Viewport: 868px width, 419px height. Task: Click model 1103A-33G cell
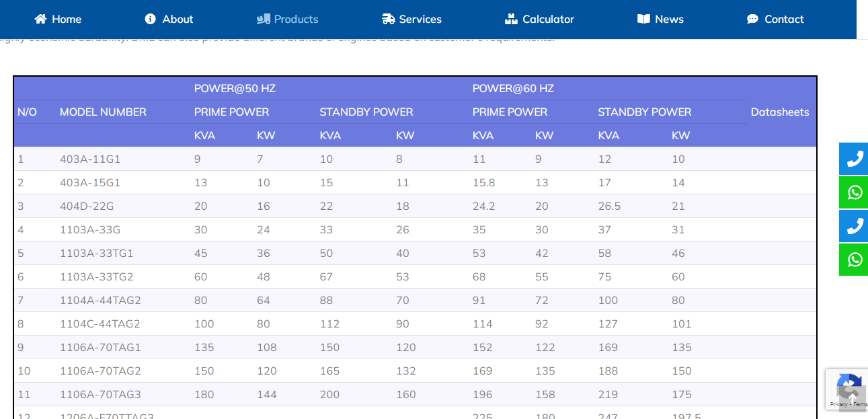(90, 229)
